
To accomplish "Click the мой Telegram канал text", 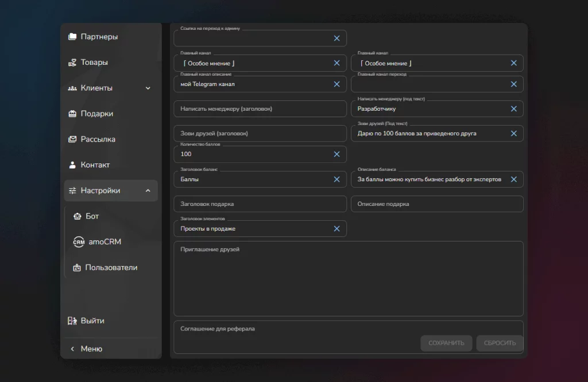I will point(207,84).
